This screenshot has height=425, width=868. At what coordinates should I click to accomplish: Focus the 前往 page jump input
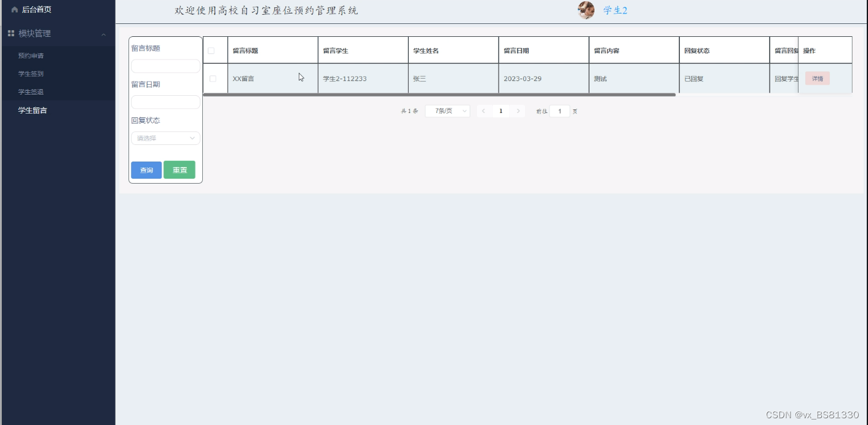tap(559, 111)
